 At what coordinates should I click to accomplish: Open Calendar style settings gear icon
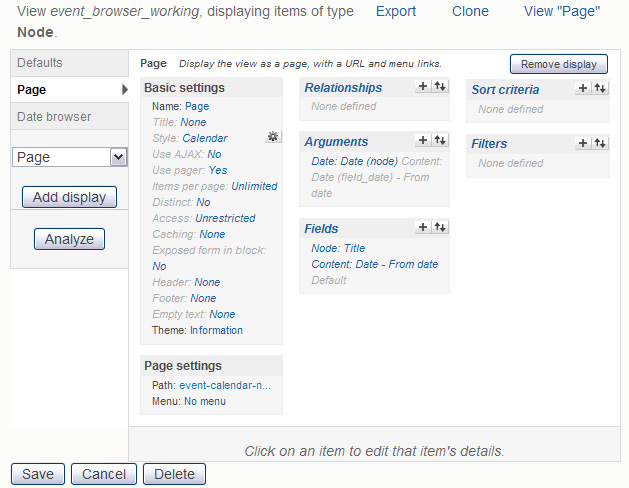(x=273, y=137)
